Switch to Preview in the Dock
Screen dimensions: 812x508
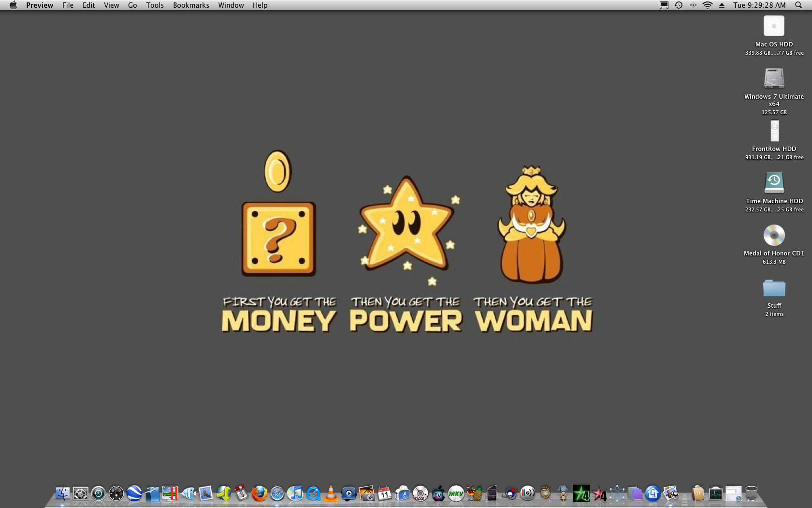[x=670, y=493]
